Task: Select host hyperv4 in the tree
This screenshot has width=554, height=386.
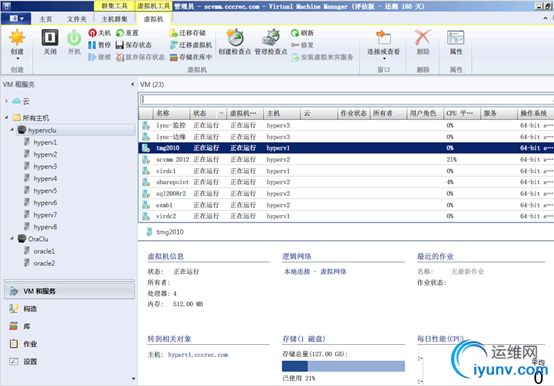Action: [x=45, y=179]
